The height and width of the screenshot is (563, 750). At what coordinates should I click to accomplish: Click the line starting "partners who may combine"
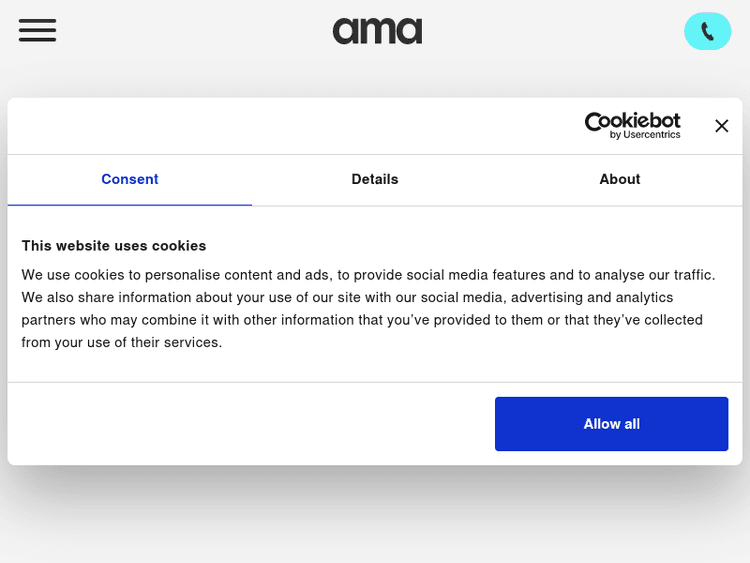point(362,320)
